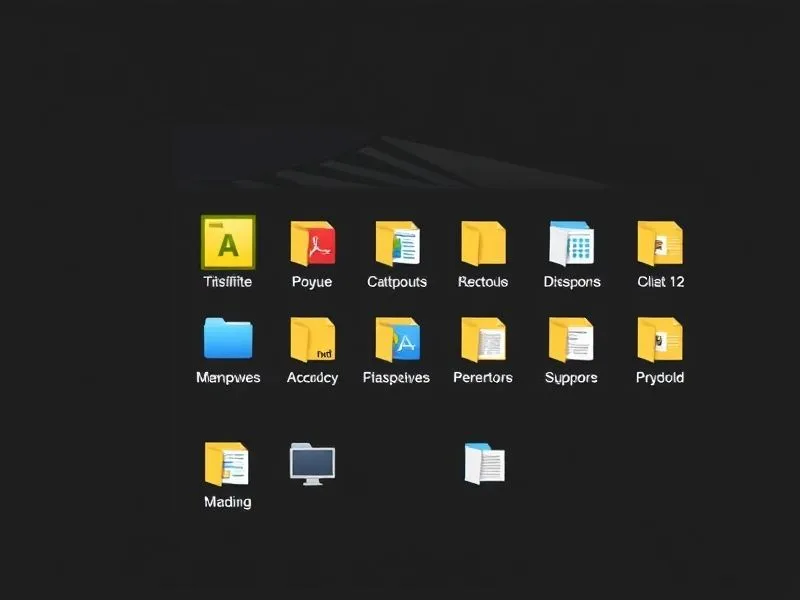Select the Cattpouts folder icon

coord(397,243)
